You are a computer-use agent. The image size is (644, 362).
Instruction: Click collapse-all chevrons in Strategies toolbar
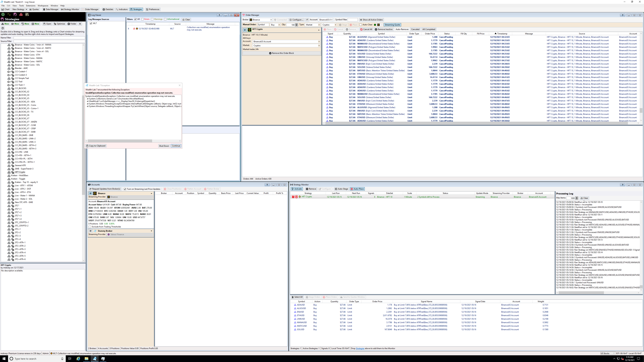tap(80, 24)
